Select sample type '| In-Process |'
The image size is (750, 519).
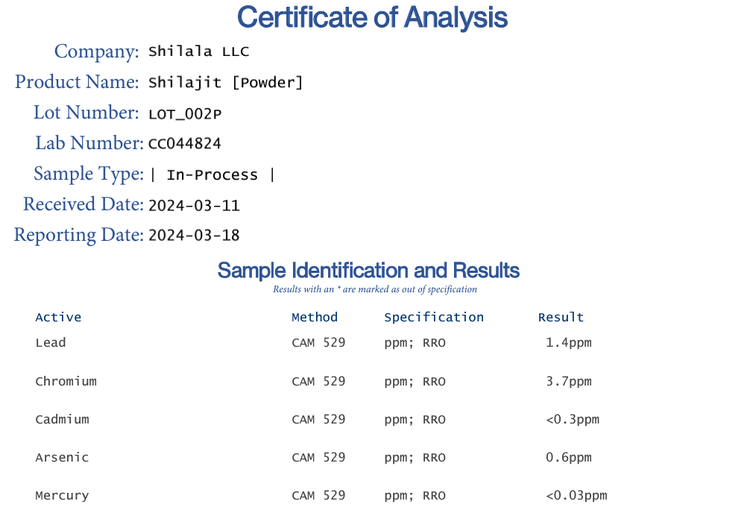(x=212, y=175)
